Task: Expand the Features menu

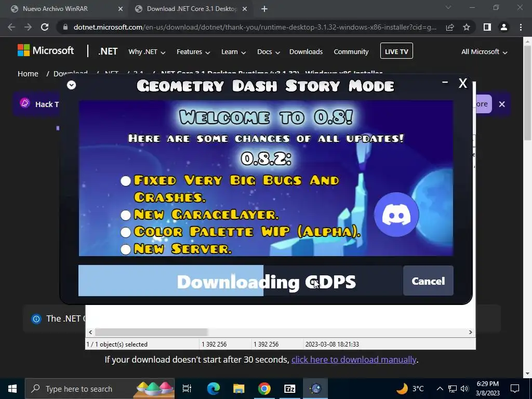Action: (193, 52)
